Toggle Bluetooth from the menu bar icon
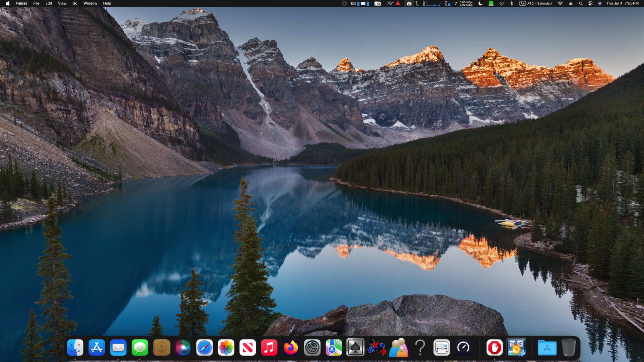Image resolution: width=644 pixels, height=362 pixels. (511, 4)
